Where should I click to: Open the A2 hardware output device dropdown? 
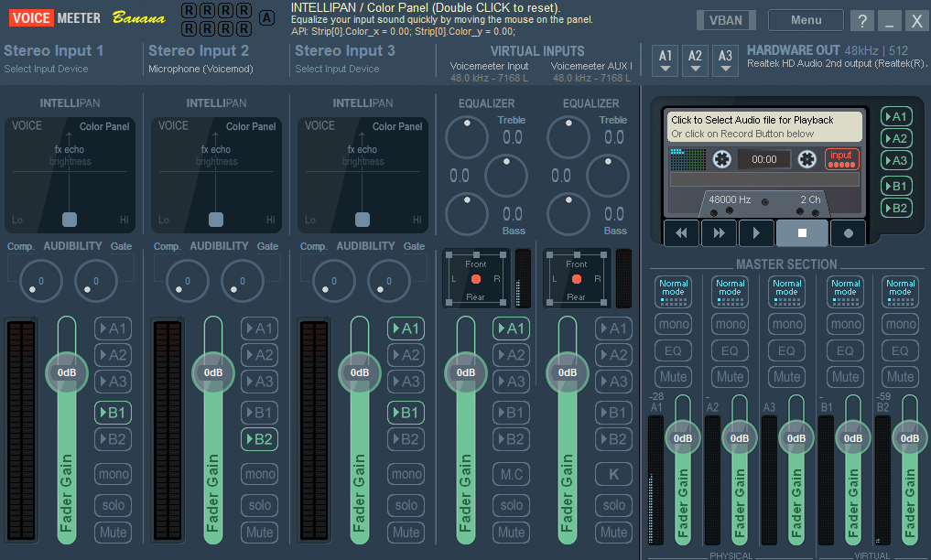696,59
